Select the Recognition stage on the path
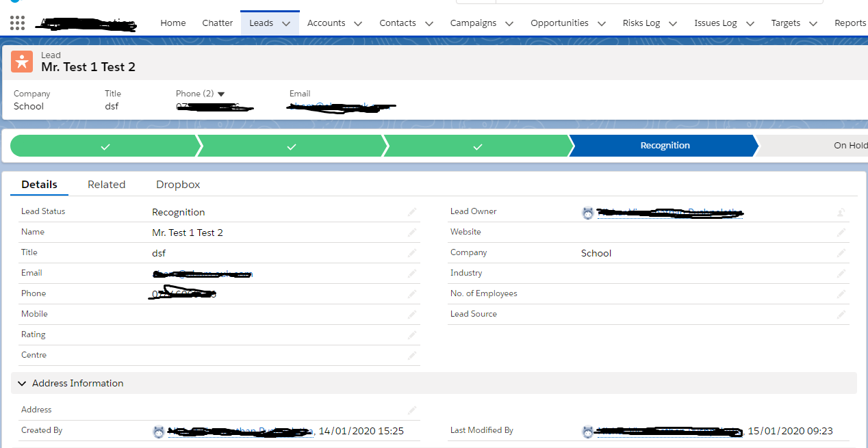868x448 pixels. pos(664,145)
